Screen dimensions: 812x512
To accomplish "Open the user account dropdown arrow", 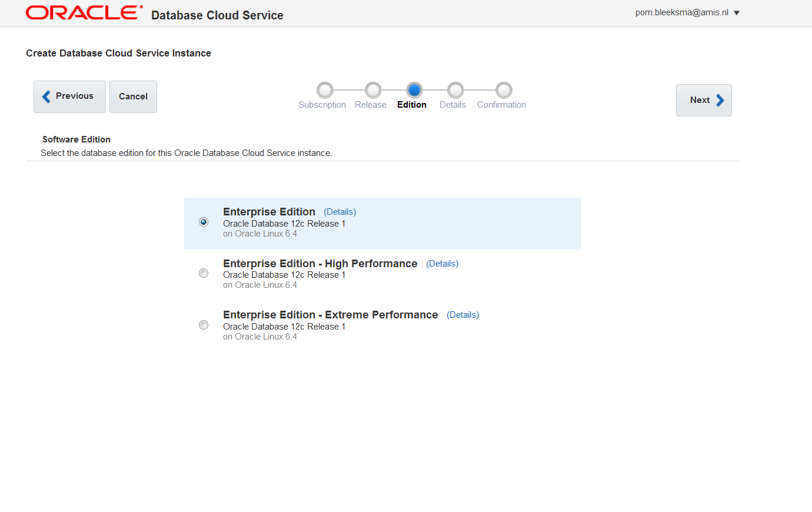I will (737, 13).
